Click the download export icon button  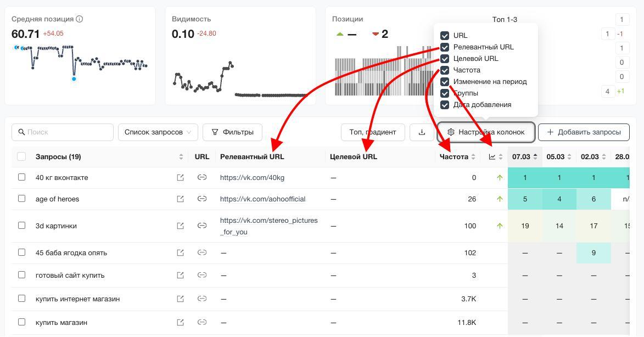(422, 132)
